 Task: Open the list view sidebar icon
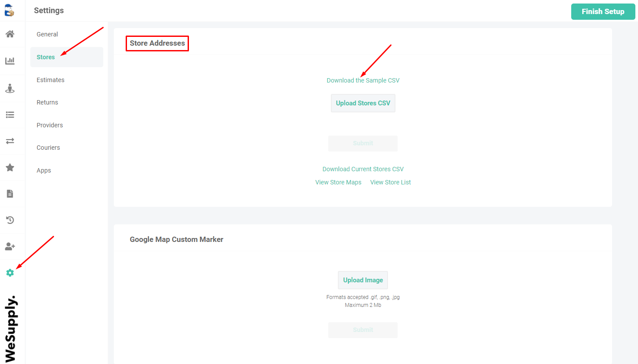click(10, 115)
